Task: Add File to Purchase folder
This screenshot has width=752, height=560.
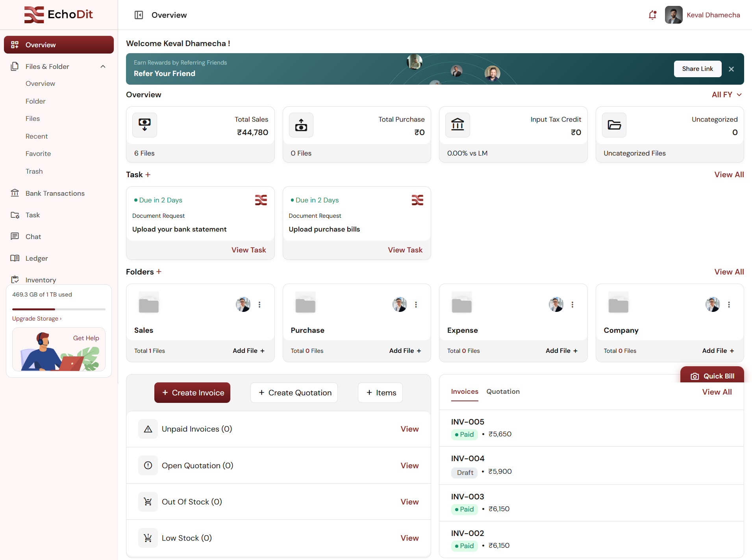Action: pyautogui.click(x=405, y=350)
